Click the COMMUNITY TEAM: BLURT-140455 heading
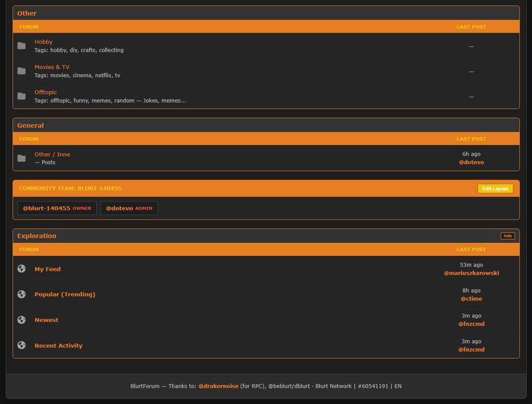Image resolution: width=532 pixels, height=404 pixels. coord(70,188)
